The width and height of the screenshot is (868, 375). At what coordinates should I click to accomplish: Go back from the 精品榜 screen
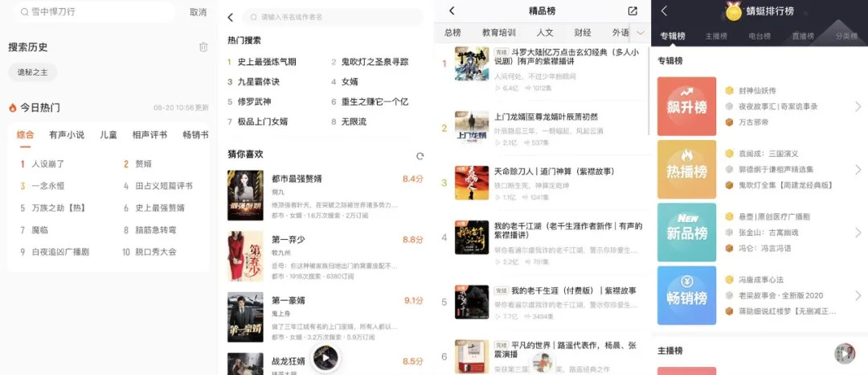point(452,10)
